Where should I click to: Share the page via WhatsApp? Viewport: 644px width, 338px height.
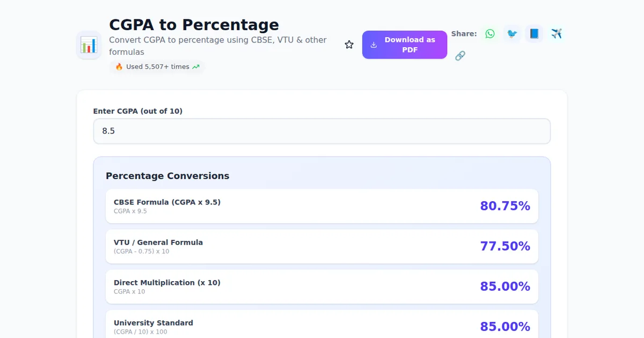point(489,34)
